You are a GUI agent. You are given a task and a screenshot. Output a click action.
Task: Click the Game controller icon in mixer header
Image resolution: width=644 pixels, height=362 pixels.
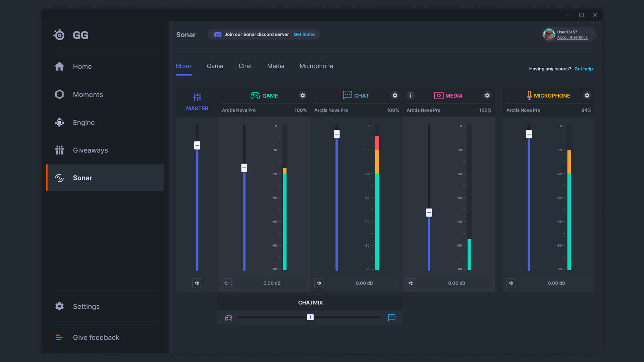pyautogui.click(x=255, y=96)
